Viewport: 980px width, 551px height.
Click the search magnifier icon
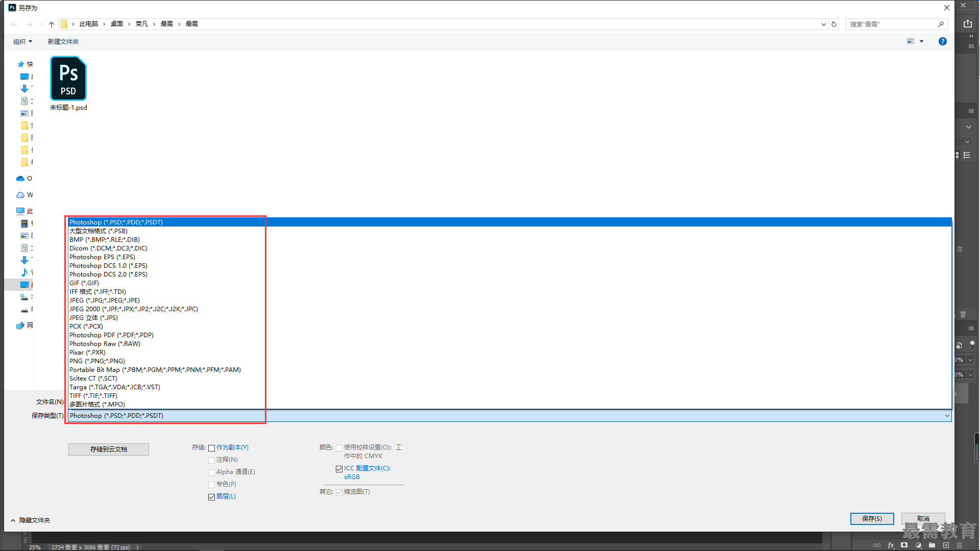941,24
